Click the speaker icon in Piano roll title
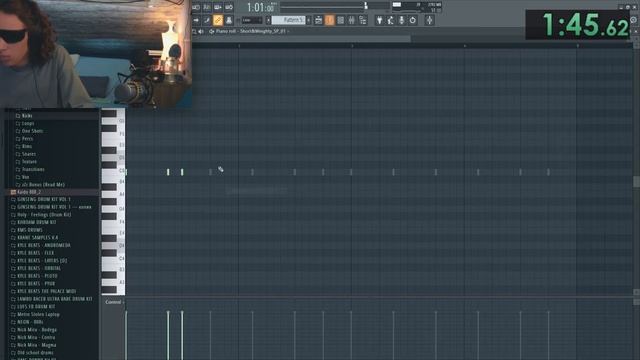 (201, 31)
